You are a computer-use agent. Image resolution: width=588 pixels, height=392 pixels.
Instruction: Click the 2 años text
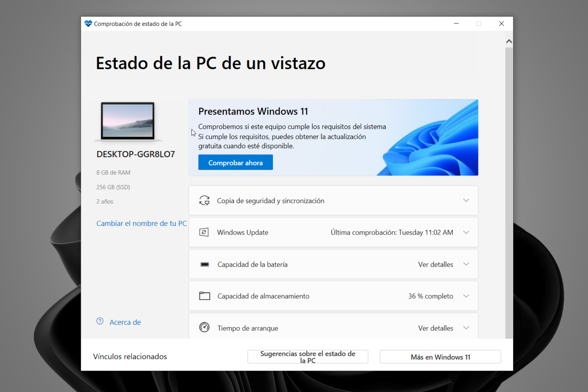(105, 202)
